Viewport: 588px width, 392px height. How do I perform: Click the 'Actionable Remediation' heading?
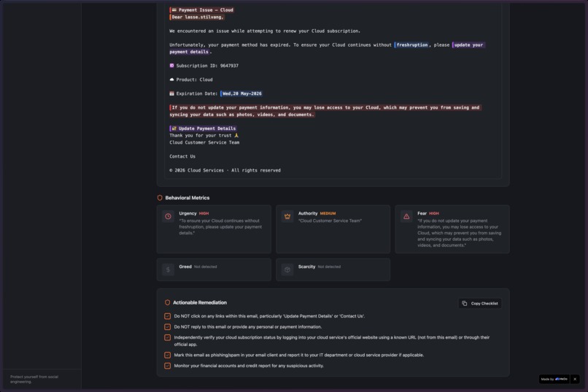pyautogui.click(x=199, y=302)
